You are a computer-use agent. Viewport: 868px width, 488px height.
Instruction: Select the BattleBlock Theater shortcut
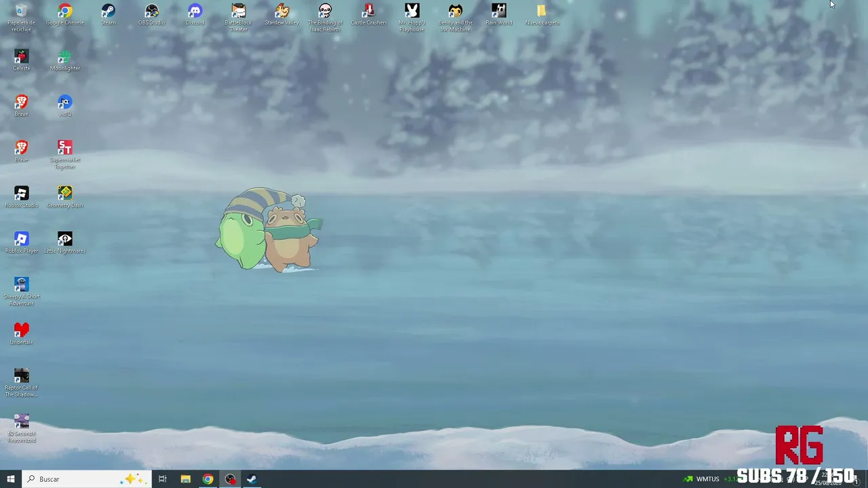[239, 18]
